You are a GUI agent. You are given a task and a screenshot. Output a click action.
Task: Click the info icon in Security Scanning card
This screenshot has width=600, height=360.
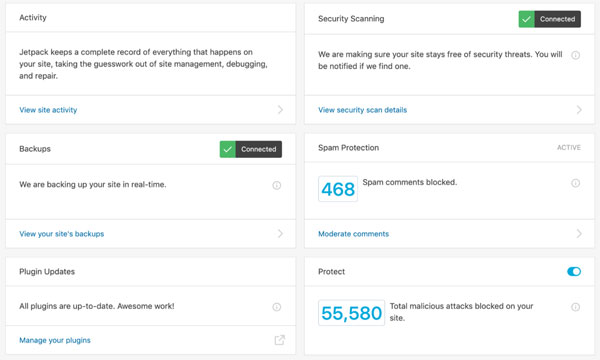tap(575, 55)
